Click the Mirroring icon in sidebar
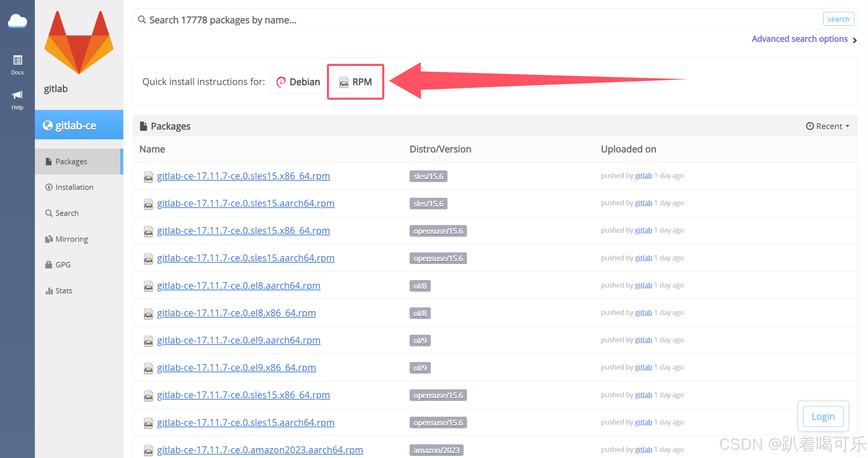Screen dimensions: 868x458 pyautogui.click(x=49, y=239)
